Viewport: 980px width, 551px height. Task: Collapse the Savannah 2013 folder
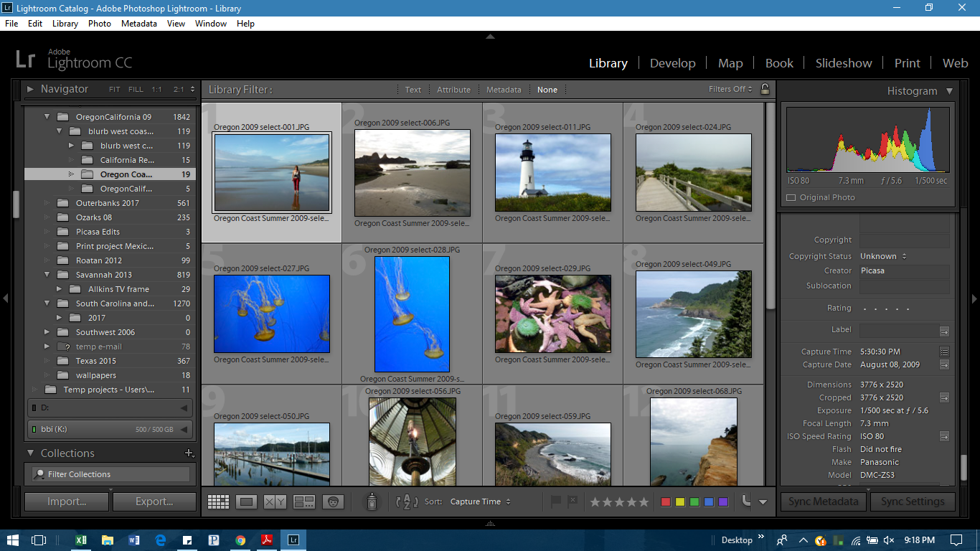point(47,275)
